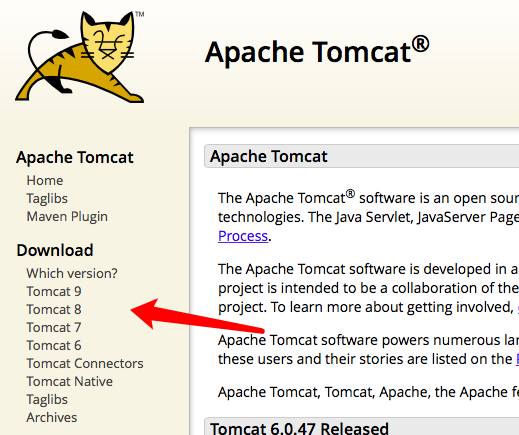Select Tomcat 6 download link
This screenshot has height=435, width=519.
(x=54, y=345)
